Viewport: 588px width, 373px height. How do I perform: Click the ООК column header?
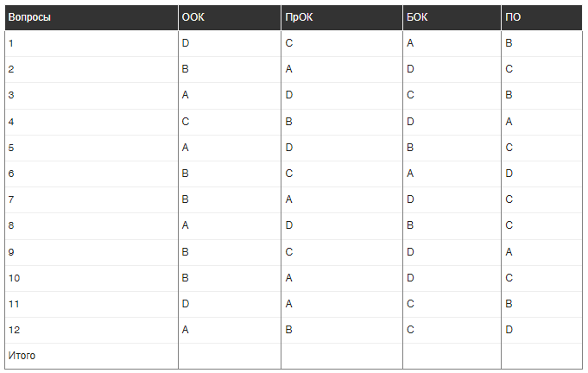point(193,17)
